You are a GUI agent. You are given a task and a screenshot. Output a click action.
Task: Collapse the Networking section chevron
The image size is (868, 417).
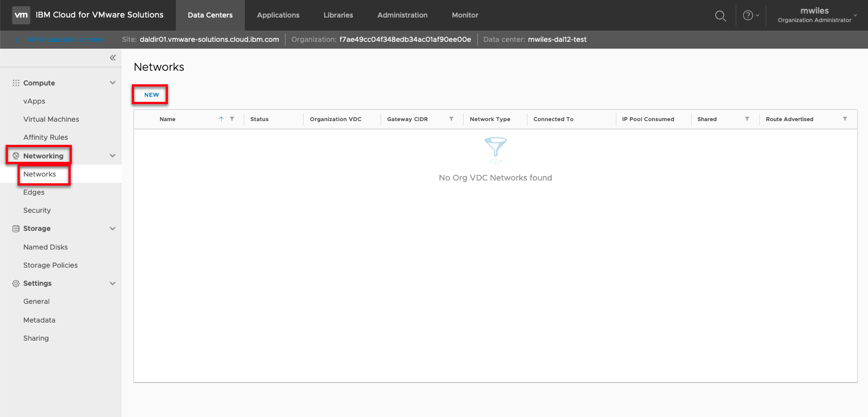point(113,156)
